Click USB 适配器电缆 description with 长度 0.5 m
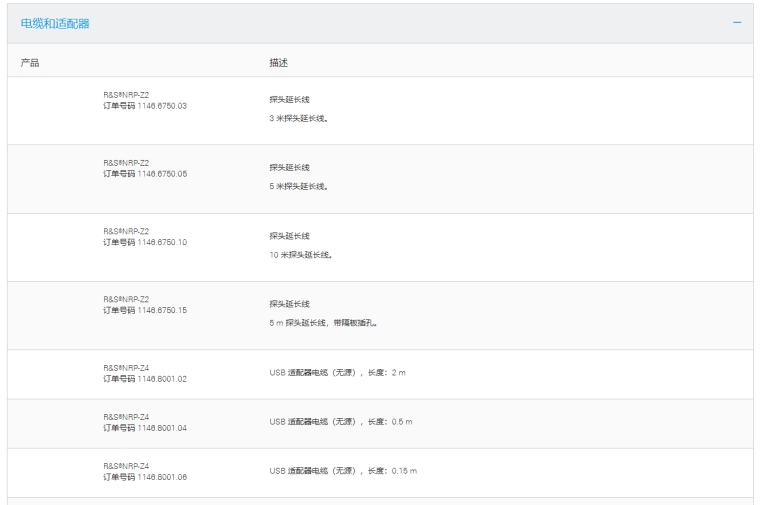The width and height of the screenshot is (760, 505). tap(340, 421)
